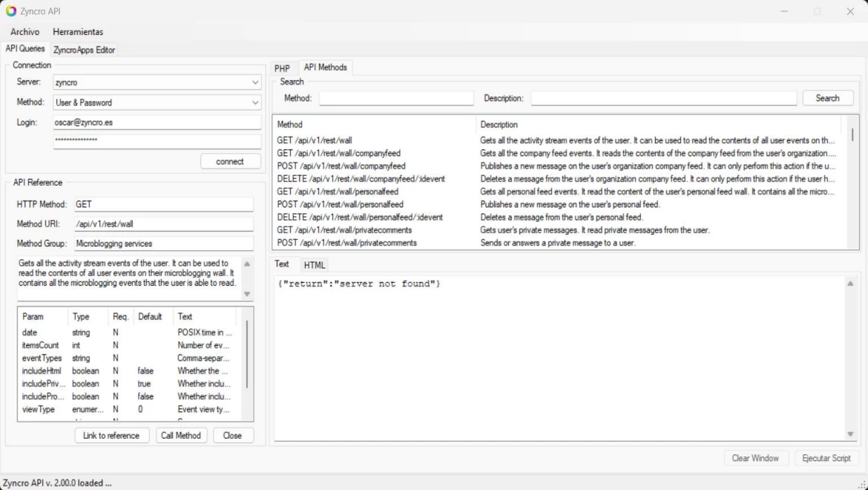Click the Search button
Screen dimensions: 868x490
tap(828, 98)
